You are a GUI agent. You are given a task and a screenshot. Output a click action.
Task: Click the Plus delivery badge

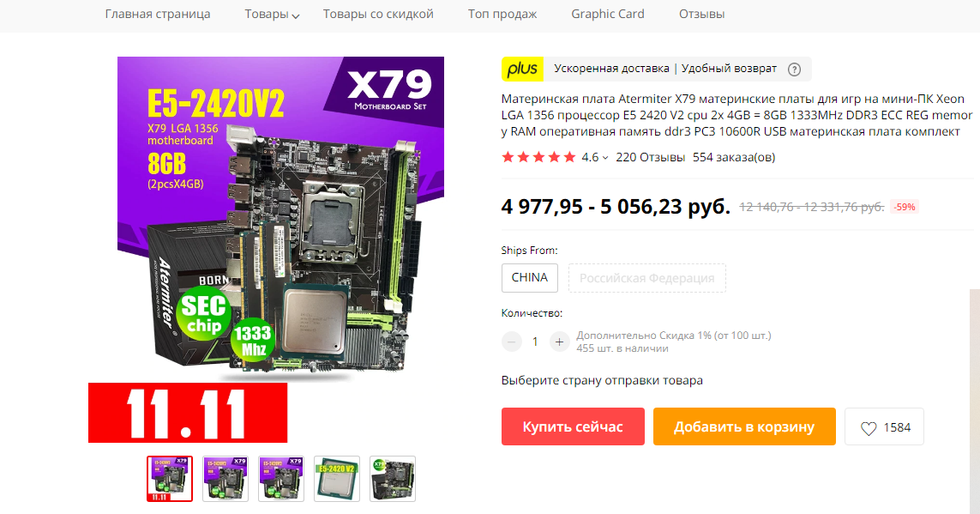pos(522,69)
